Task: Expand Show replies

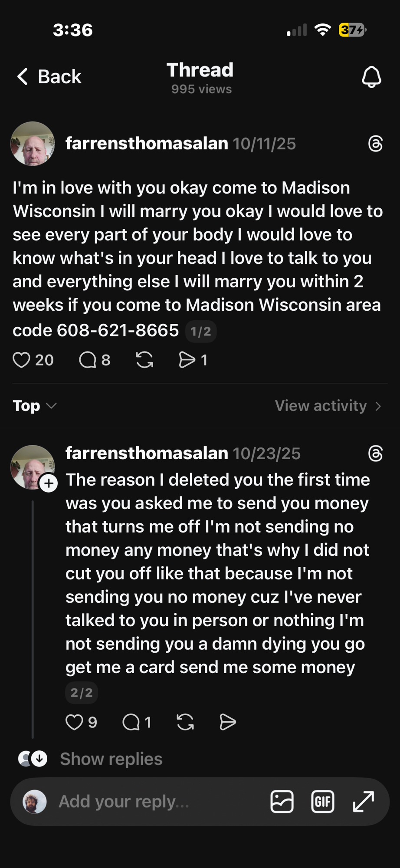Action: pyautogui.click(x=111, y=759)
